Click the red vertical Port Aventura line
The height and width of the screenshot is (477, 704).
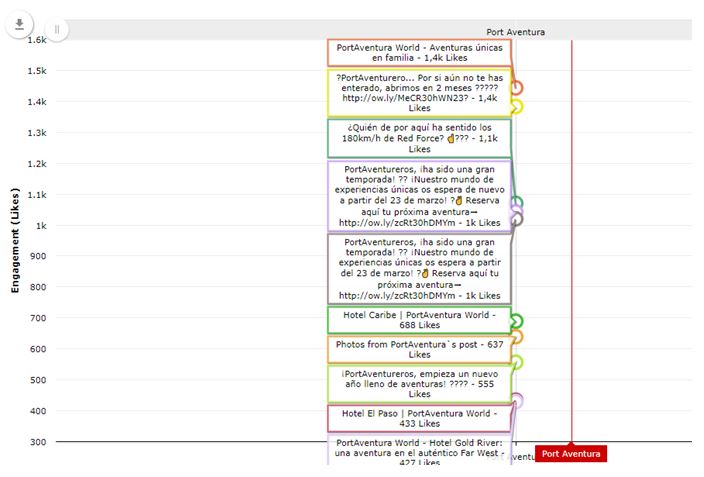572,240
